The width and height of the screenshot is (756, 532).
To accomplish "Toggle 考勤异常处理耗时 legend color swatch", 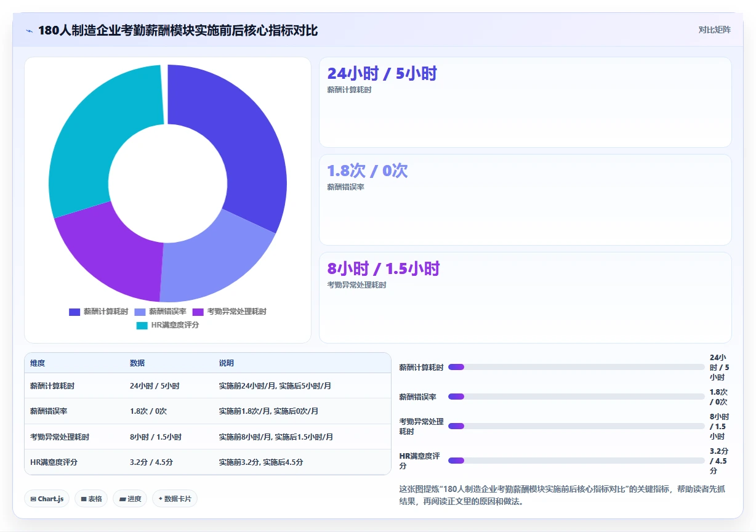I will [198, 312].
